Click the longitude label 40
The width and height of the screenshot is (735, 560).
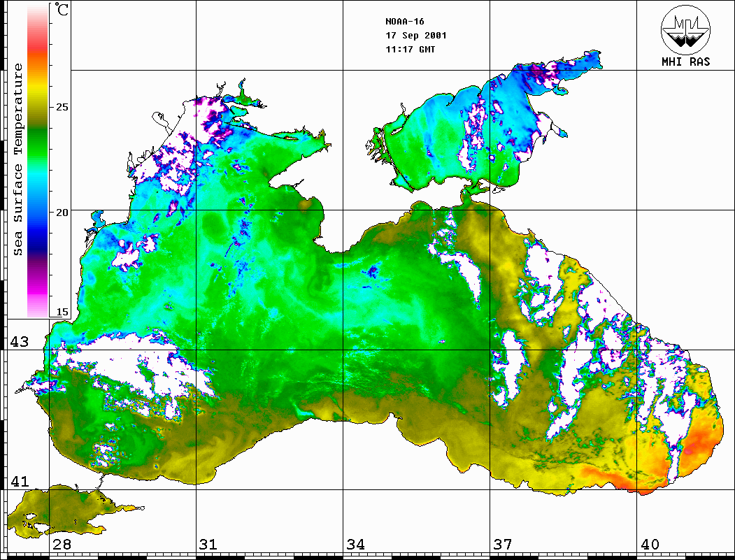tap(650, 544)
